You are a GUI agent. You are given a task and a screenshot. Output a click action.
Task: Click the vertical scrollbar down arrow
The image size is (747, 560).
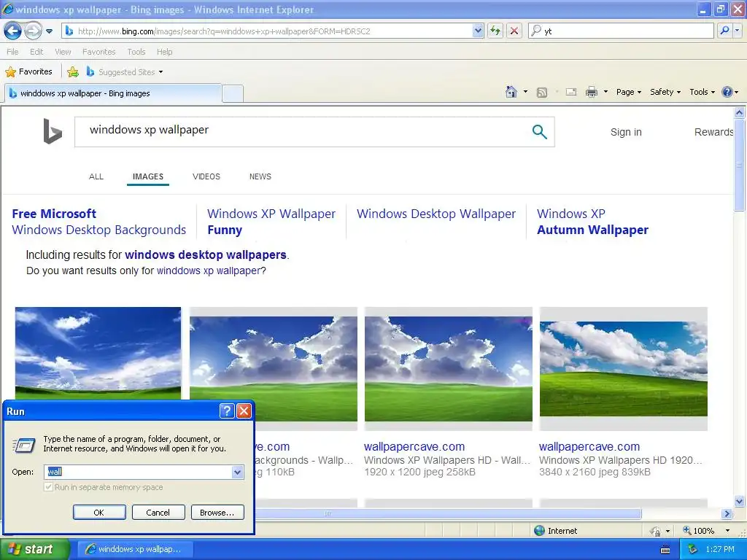(x=740, y=501)
